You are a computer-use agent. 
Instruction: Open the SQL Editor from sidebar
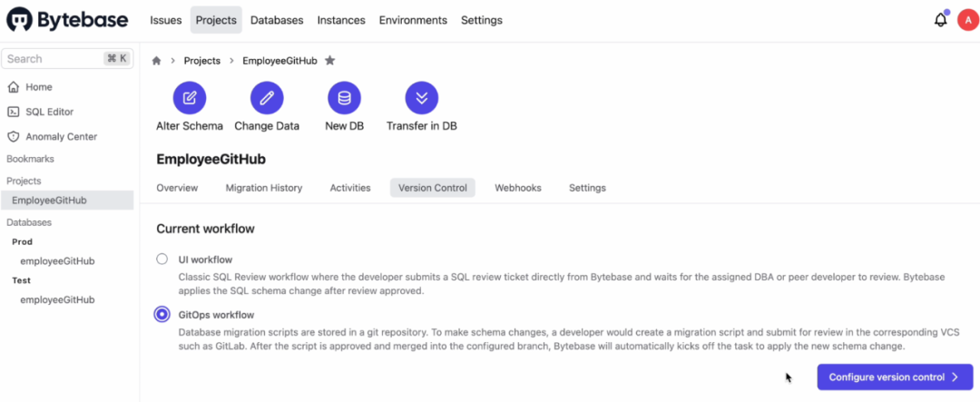pyautogui.click(x=49, y=112)
